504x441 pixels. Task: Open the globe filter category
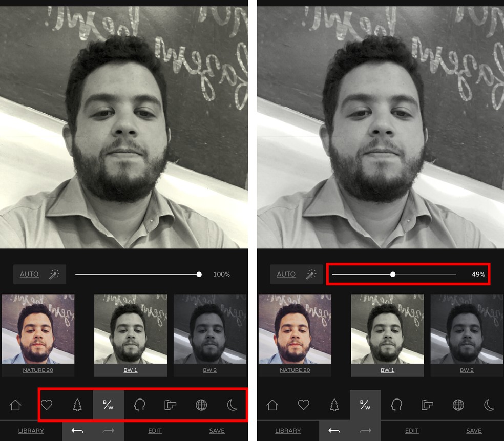click(x=201, y=405)
